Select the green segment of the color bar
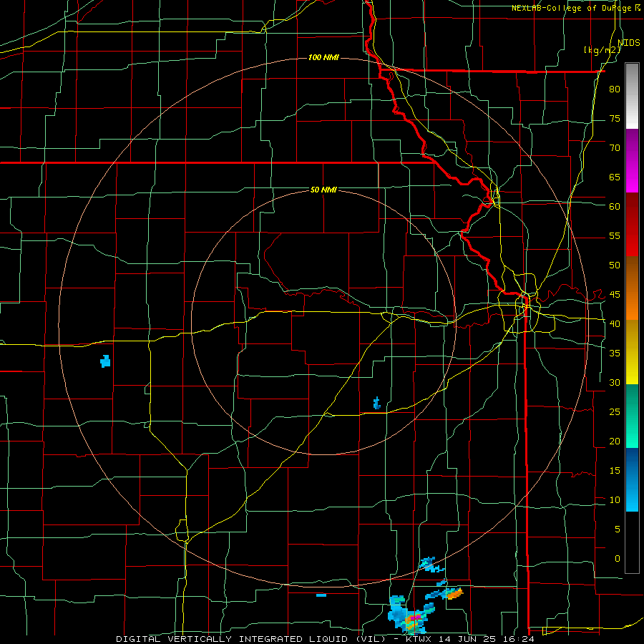This screenshot has height=644, width=644. [x=632, y=416]
